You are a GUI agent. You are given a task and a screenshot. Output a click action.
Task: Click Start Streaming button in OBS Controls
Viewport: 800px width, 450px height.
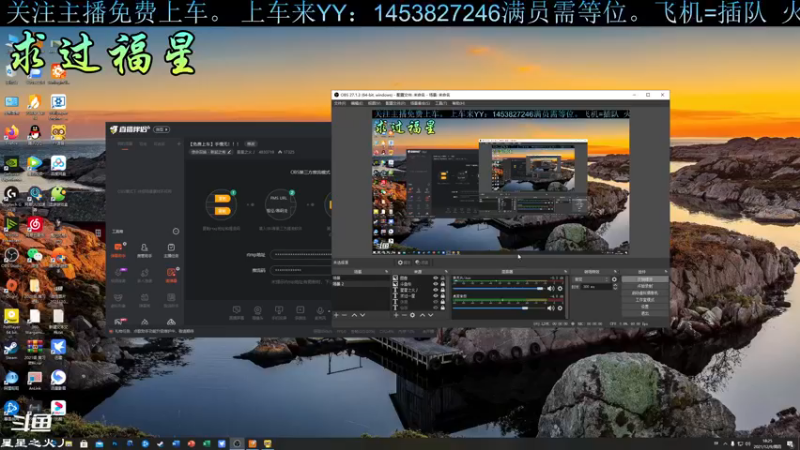(x=645, y=280)
